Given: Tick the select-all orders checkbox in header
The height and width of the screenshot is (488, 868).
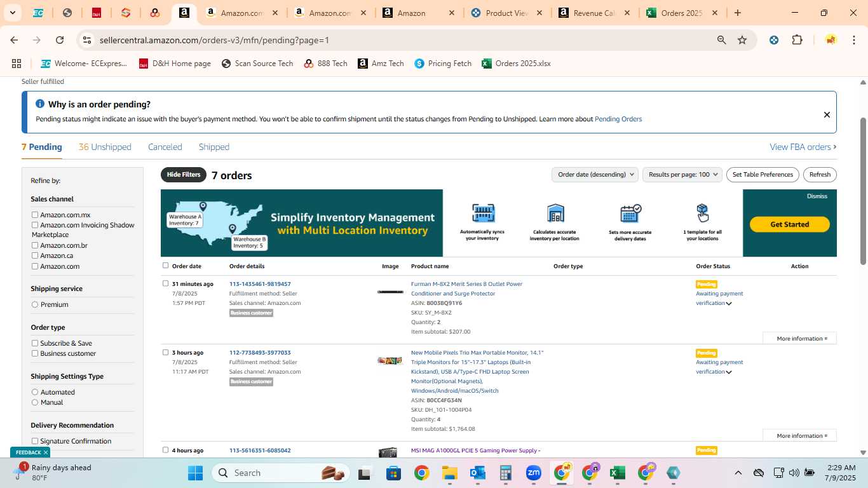Looking at the screenshot, I should tap(166, 266).
